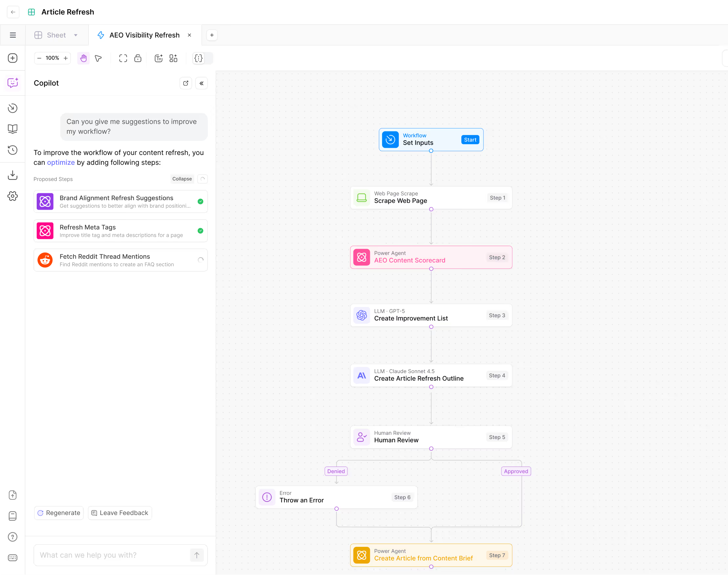Open the Sheet view dropdown
Image resolution: width=728 pixels, height=575 pixels.
pyautogui.click(x=75, y=35)
